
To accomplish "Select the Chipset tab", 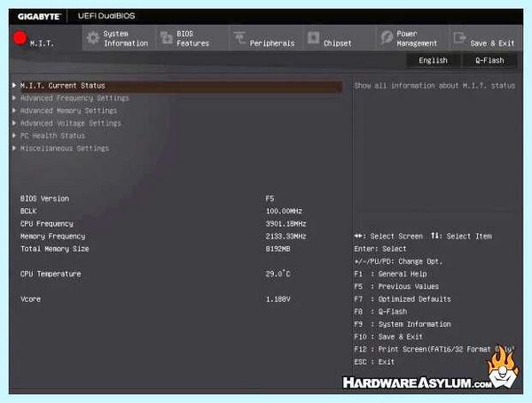I will [x=339, y=37].
